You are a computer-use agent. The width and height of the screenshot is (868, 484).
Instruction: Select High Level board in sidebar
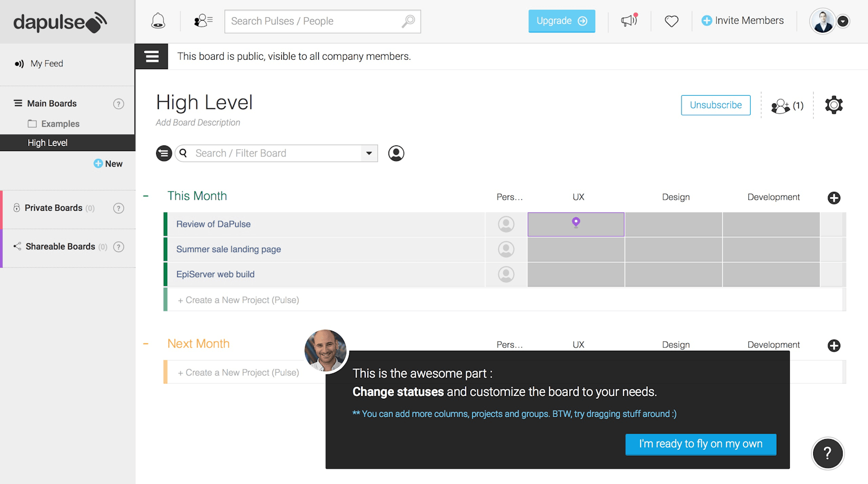(48, 143)
